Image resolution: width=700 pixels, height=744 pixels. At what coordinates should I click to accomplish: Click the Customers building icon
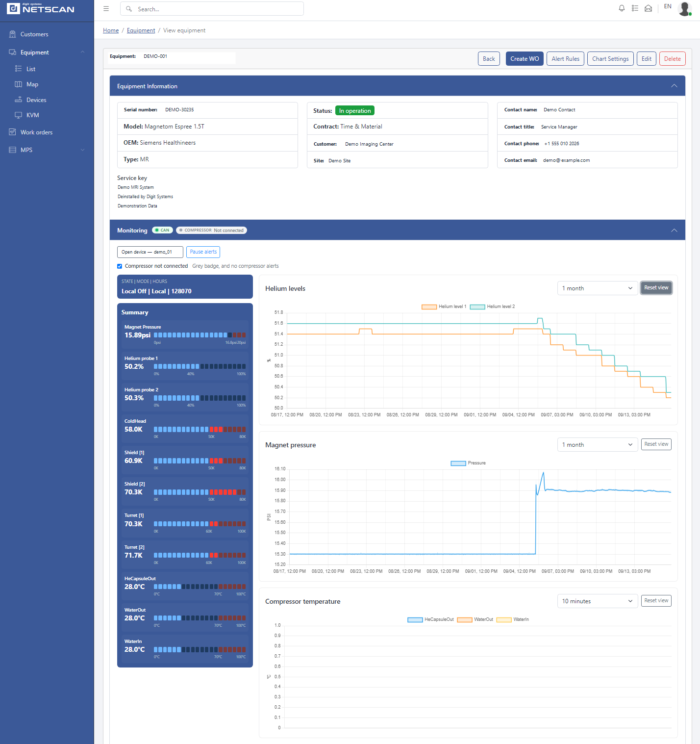(x=13, y=34)
